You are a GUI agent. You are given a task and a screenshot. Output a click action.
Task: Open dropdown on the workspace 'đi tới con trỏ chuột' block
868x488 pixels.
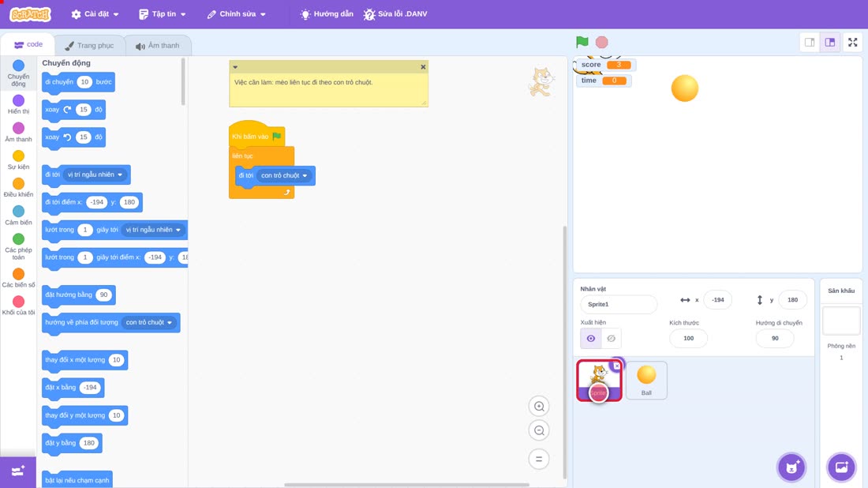284,175
